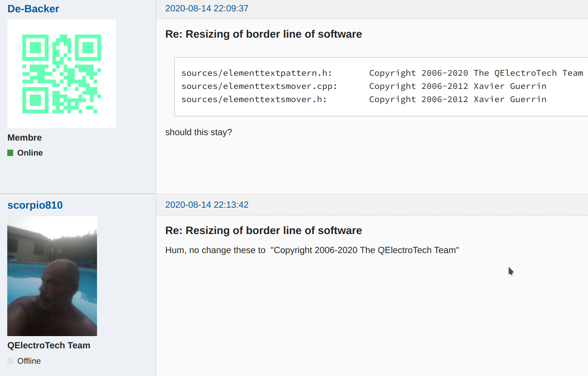Screen dimensions: 588x376
Task: Open permalink timestamp 2020-08-14 22:09:37
Action: [x=207, y=9]
